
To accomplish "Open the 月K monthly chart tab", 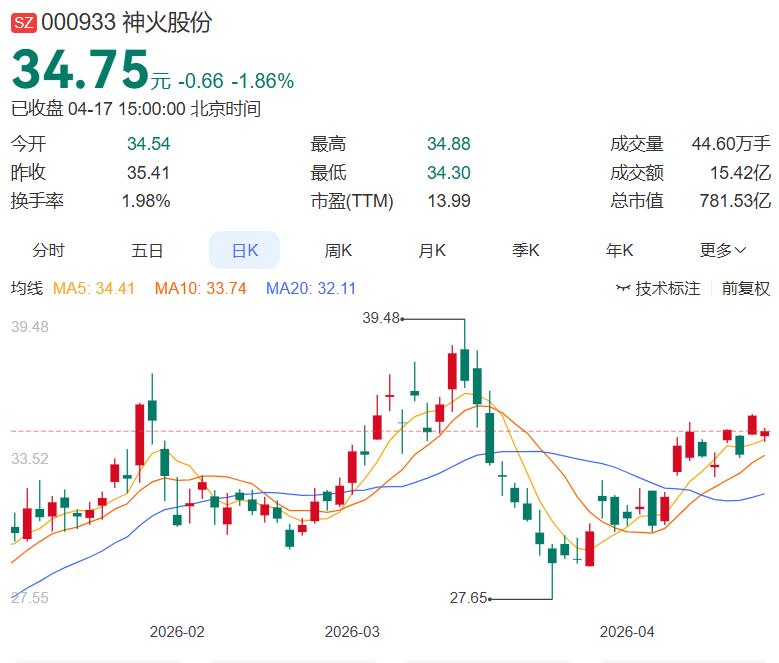I will 432,250.
